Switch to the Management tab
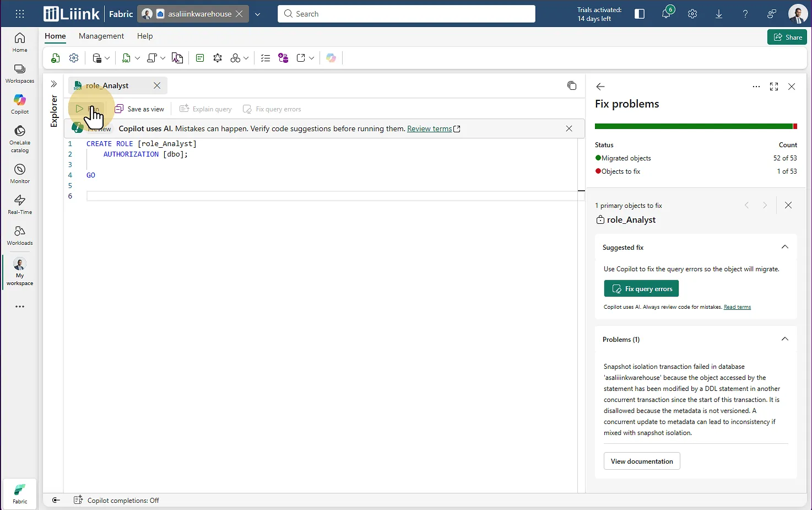The height and width of the screenshot is (510, 812). [x=101, y=36]
